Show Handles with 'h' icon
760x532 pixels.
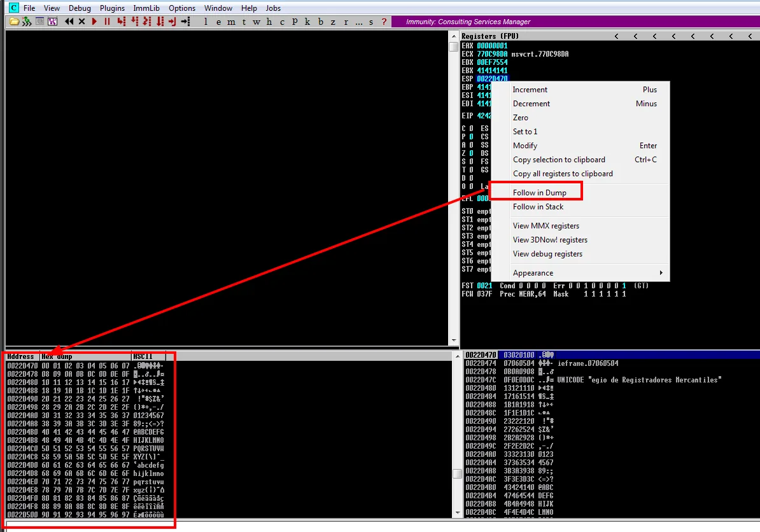(269, 22)
